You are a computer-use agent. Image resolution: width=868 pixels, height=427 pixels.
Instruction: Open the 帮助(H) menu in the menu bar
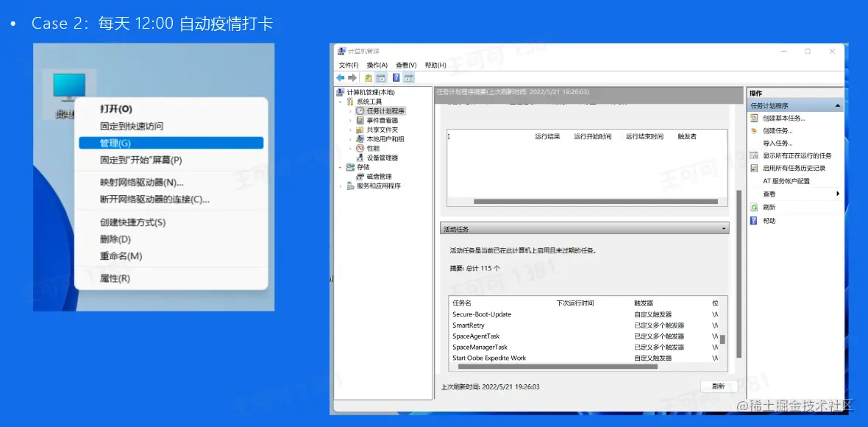[x=435, y=65]
